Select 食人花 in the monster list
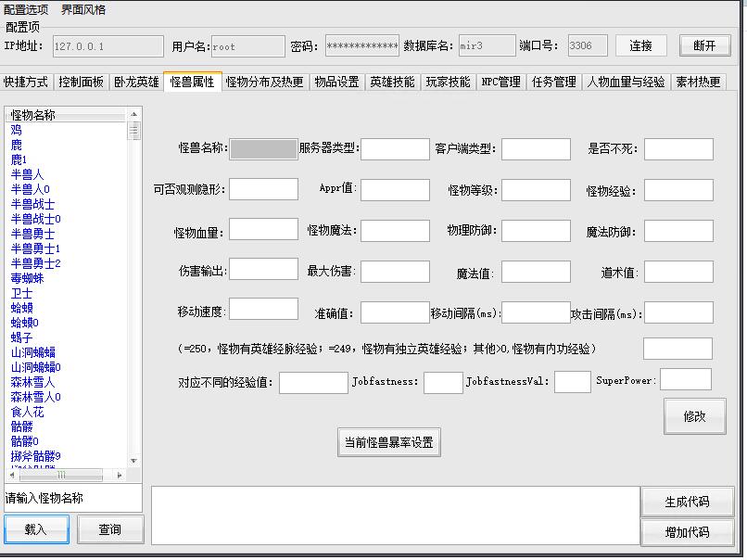Screen dimensions: 747x560 (x=27, y=412)
